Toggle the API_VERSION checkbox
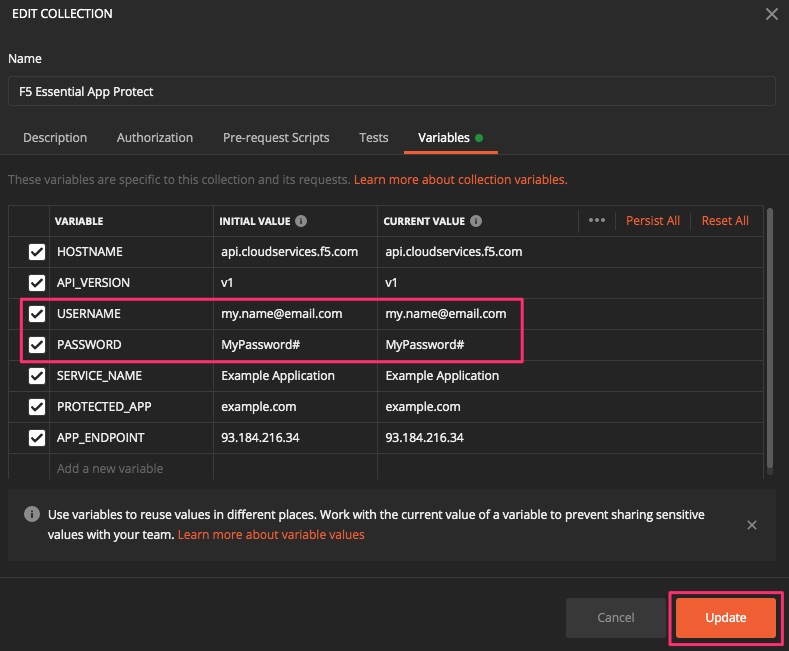 [x=37, y=283]
